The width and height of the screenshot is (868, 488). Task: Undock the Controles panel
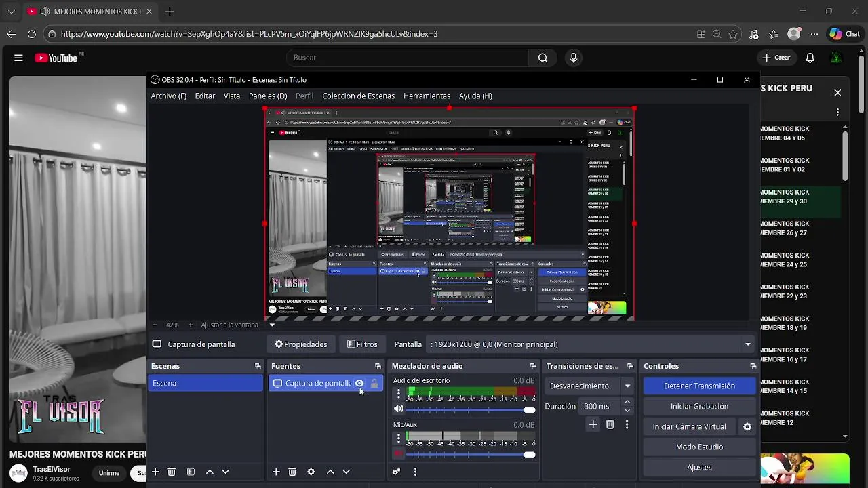coord(753,366)
